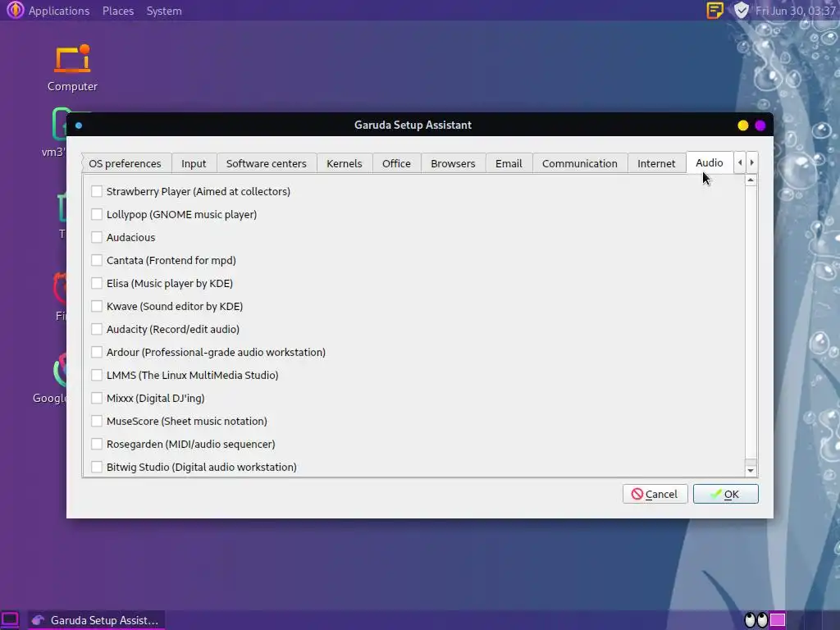Image resolution: width=840 pixels, height=630 pixels.
Task: Click the scrollbar up arrow
Action: (751, 180)
